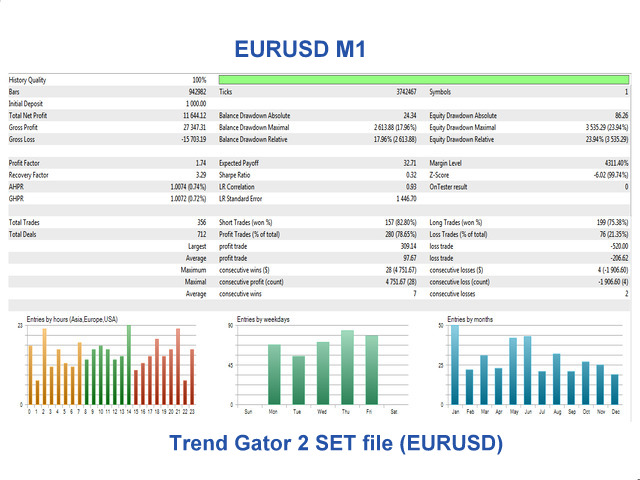
Task: Select average profit trade value 97.67
Action: pos(410,258)
